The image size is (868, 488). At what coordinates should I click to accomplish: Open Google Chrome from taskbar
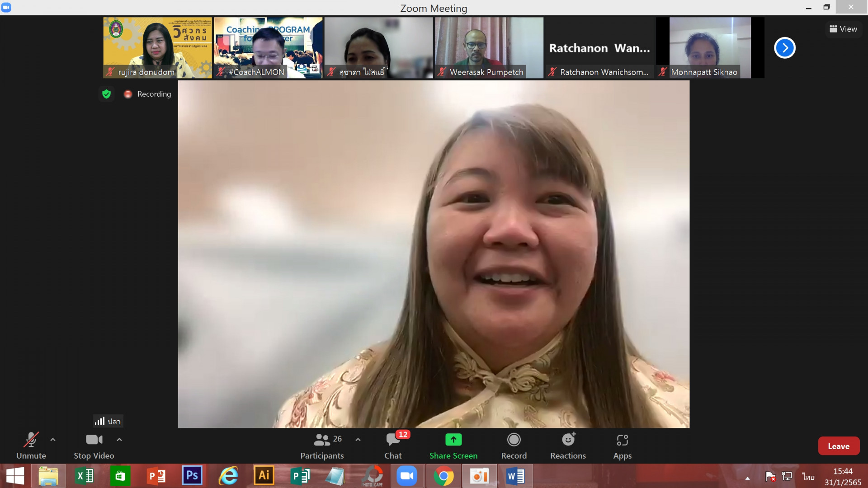tap(443, 476)
